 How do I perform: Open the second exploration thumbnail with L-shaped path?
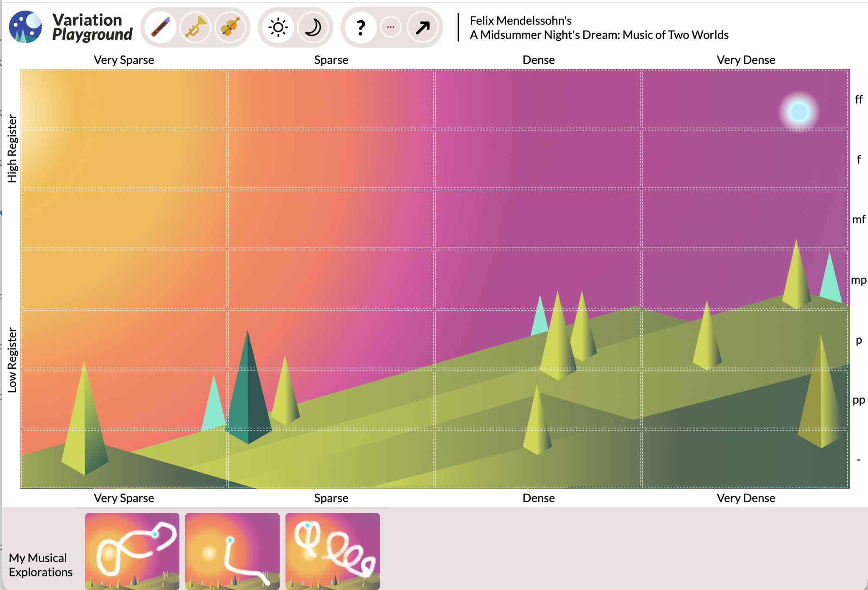(x=232, y=551)
